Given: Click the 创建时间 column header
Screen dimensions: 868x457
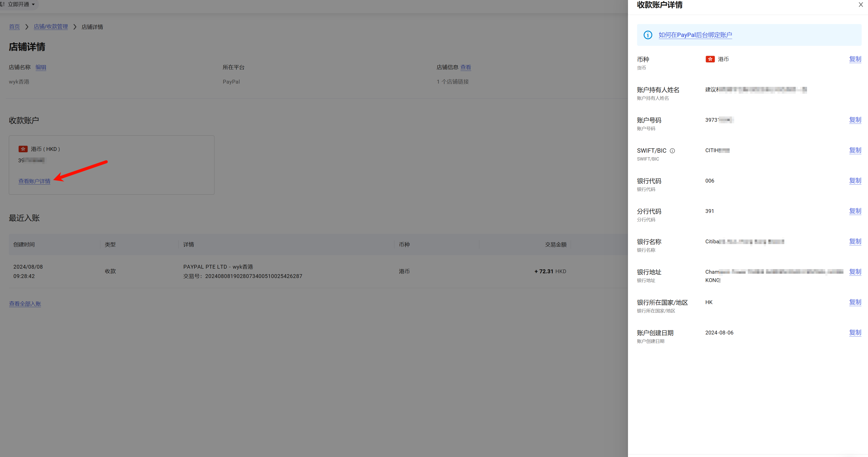Looking at the screenshot, I should (24, 245).
